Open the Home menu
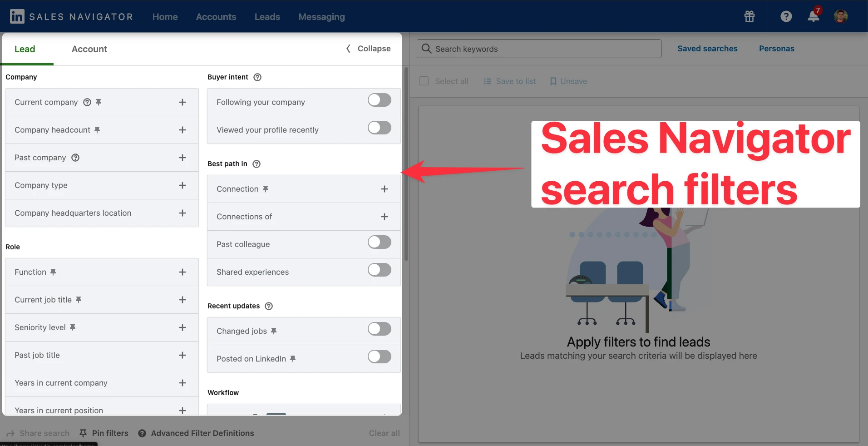Screen dimensions: 868x446 pos(165,17)
